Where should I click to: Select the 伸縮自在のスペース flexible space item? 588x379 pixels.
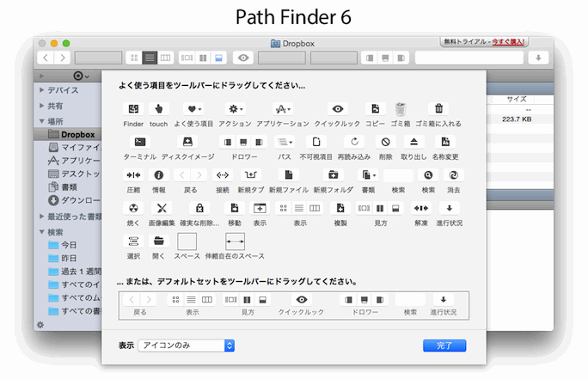236,241
